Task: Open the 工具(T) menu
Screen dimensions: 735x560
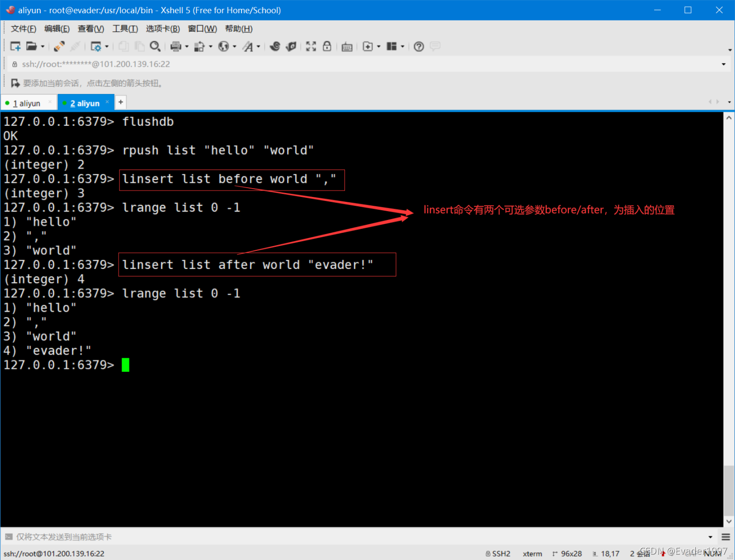Action: tap(125, 28)
